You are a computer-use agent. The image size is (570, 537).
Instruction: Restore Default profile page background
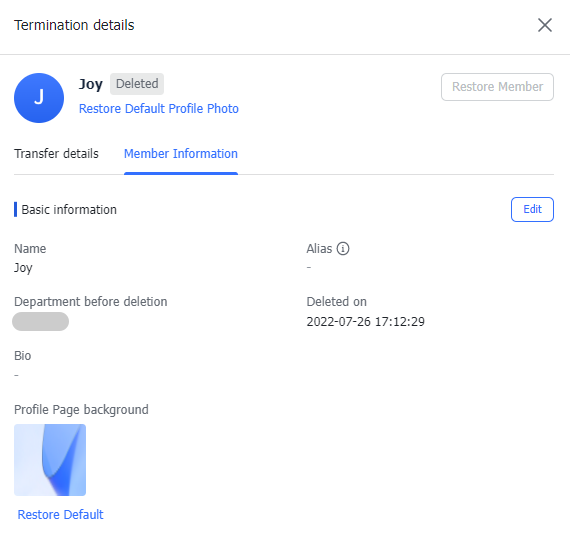tap(60, 514)
